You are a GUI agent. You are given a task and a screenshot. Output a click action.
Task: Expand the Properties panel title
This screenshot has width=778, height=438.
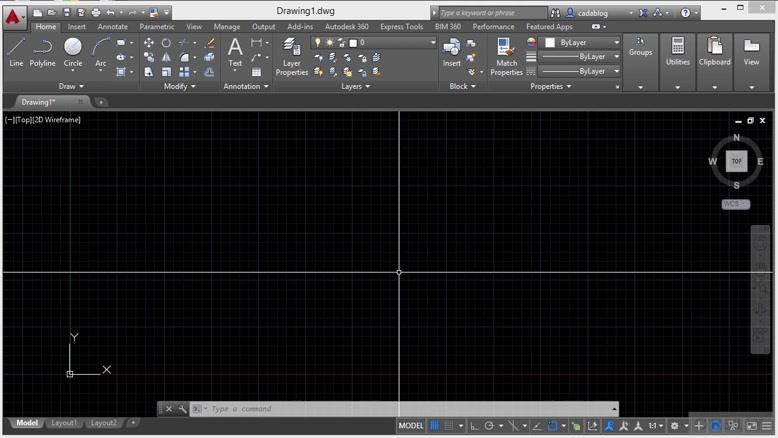coord(551,86)
